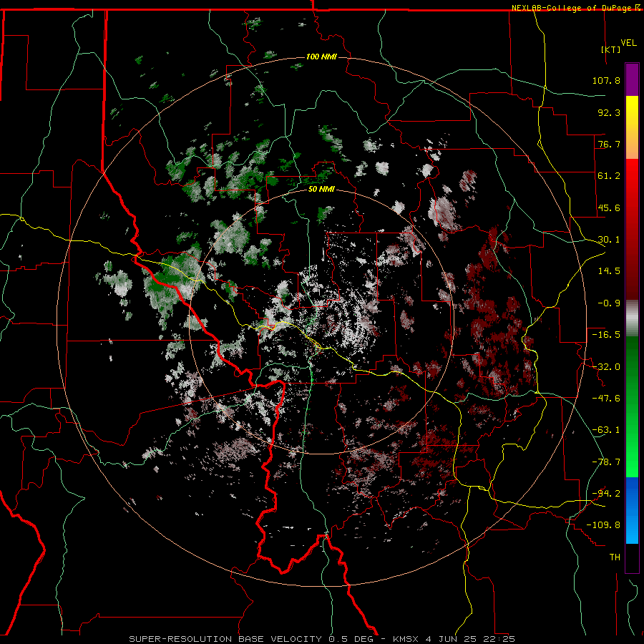Click the VEL legend title
644x644 pixels.
[x=628, y=43]
